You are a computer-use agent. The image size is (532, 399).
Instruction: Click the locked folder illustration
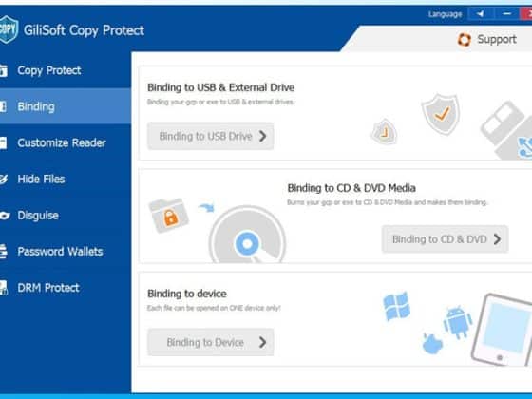tap(169, 215)
